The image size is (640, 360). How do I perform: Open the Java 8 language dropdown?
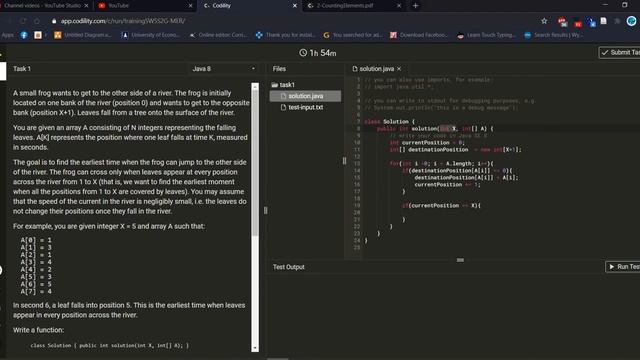point(224,69)
